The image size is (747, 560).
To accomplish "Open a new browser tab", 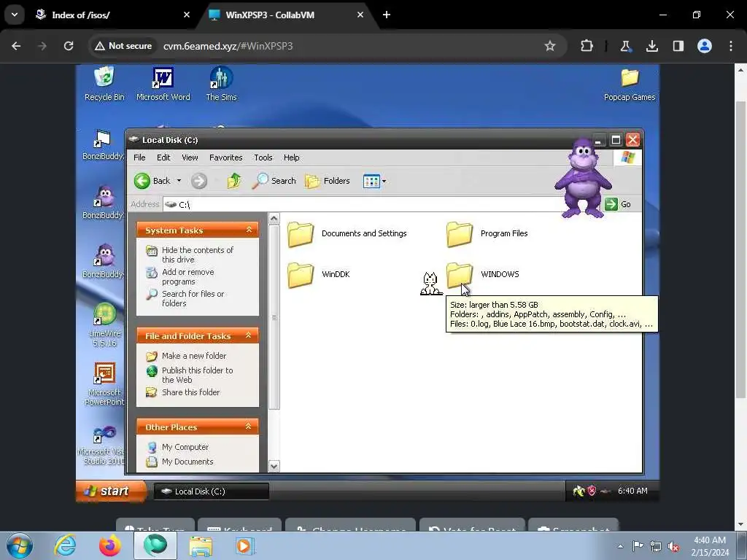I will point(387,15).
